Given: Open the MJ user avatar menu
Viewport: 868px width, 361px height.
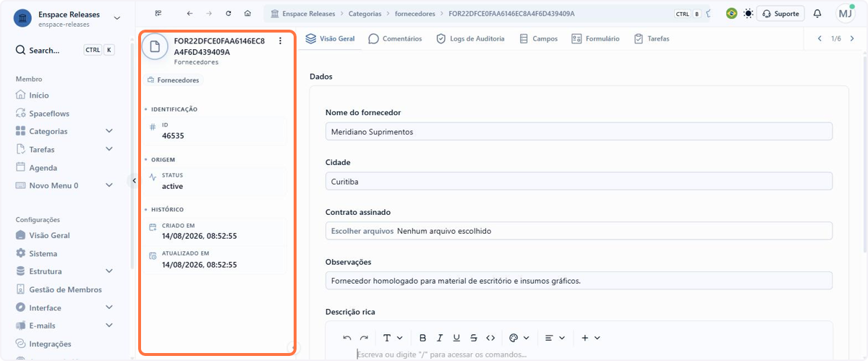Looking at the screenshot, I should tap(845, 14).
